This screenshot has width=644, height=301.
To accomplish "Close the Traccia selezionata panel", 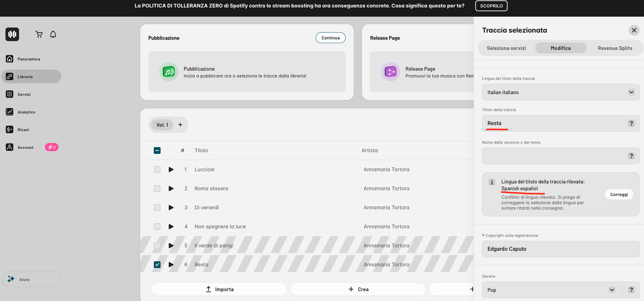I will [x=634, y=30].
